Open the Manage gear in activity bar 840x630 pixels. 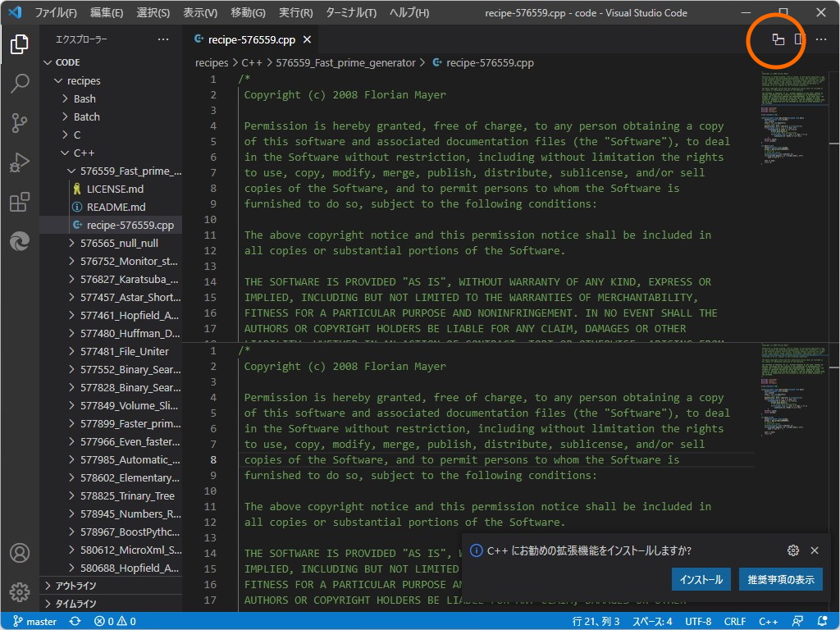[20, 591]
